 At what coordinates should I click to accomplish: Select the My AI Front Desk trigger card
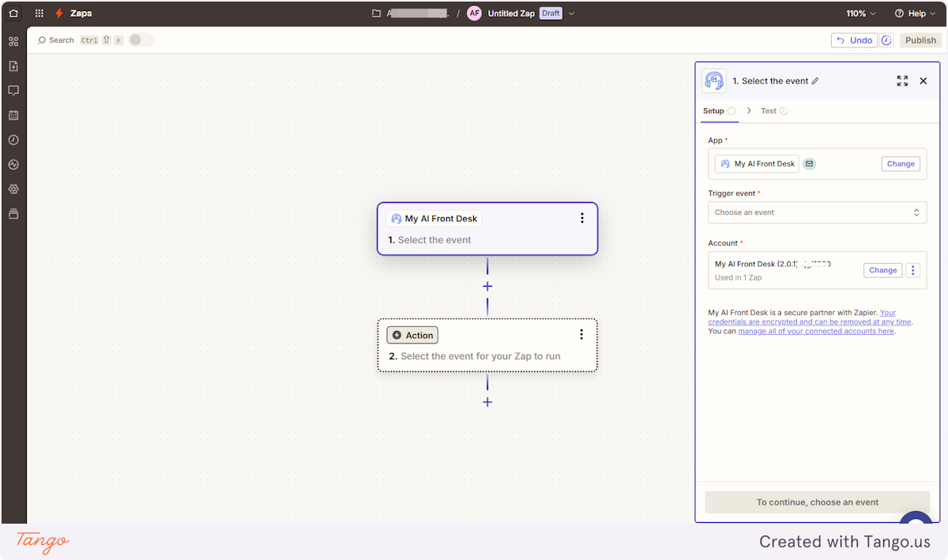pyautogui.click(x=487, y=229)
